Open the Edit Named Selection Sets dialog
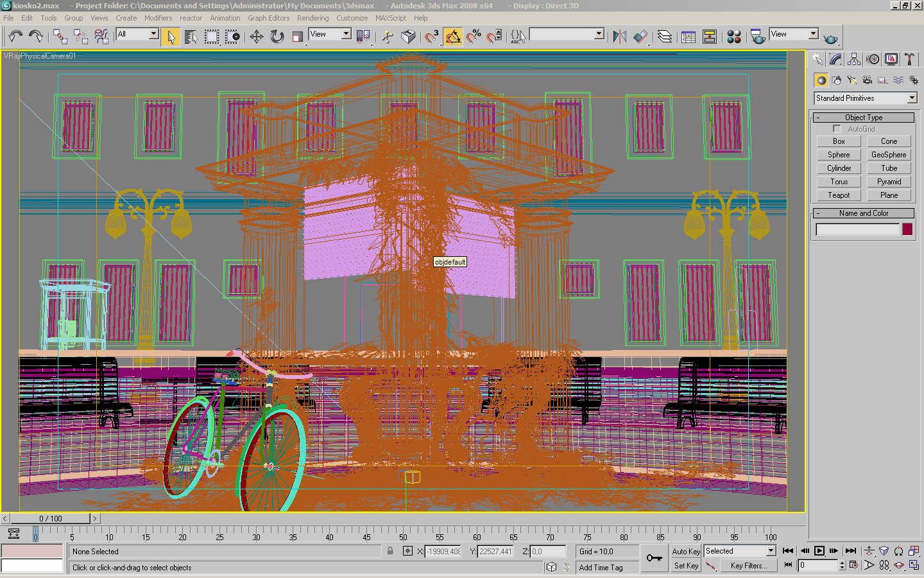 coord(518,37)
